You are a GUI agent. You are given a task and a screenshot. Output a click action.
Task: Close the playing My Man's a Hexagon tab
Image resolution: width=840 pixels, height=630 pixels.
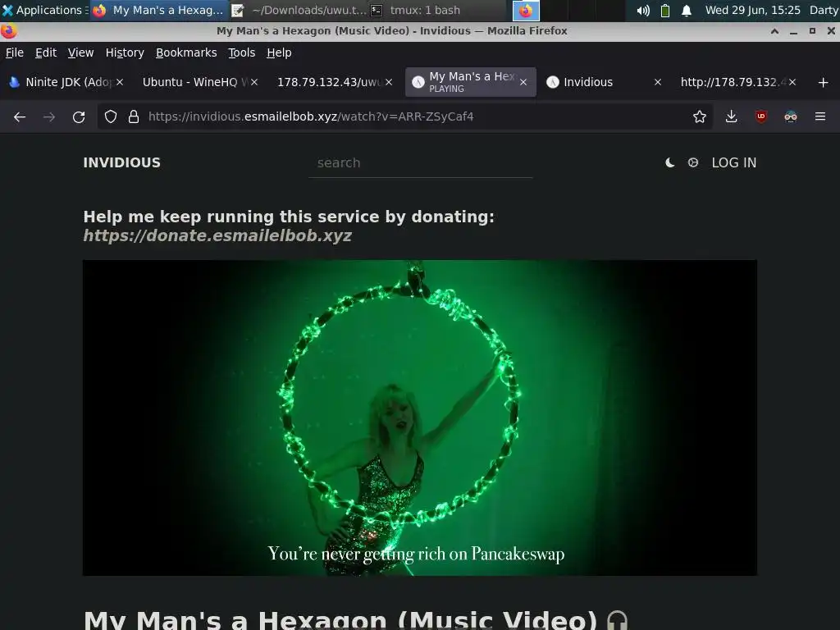[x=523, y=82]
